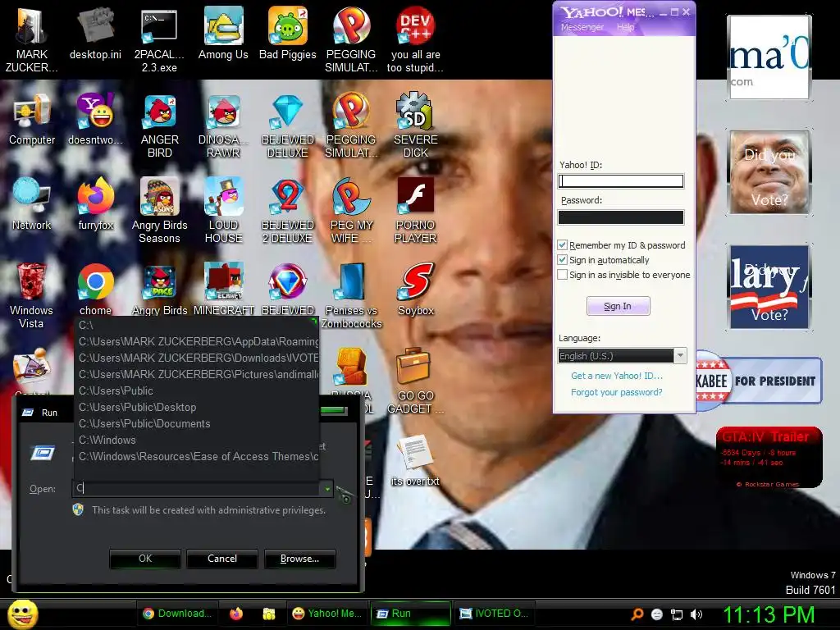This screenshot has width=840, height=630.
Task: Click the 'Did you Vote?' McCain gadget
Action: [x=769, y=172]
